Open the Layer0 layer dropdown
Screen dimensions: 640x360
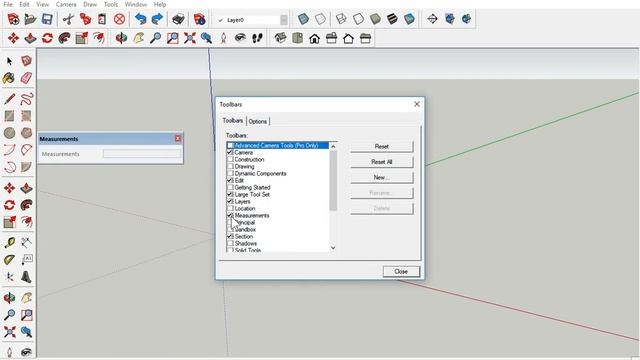pyautogui.click(x=284, y=20)
